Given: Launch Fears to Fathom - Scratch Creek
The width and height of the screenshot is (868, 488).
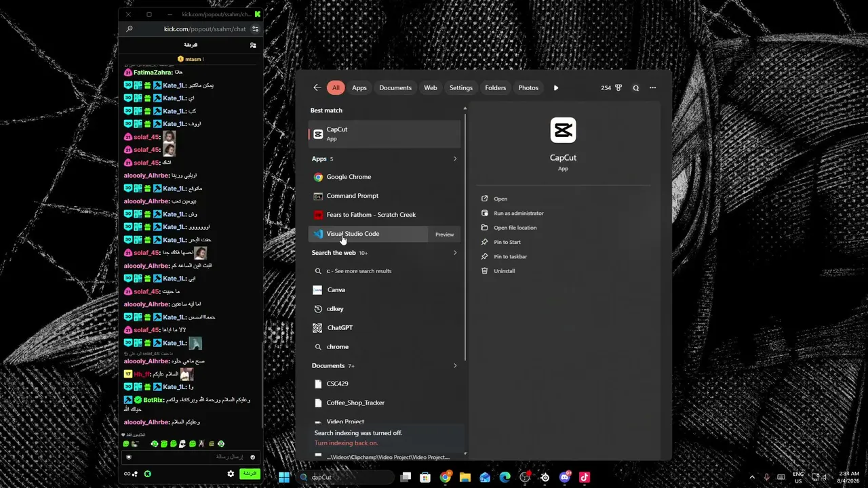Looking at the screenshot, I should tap(384, 215).
